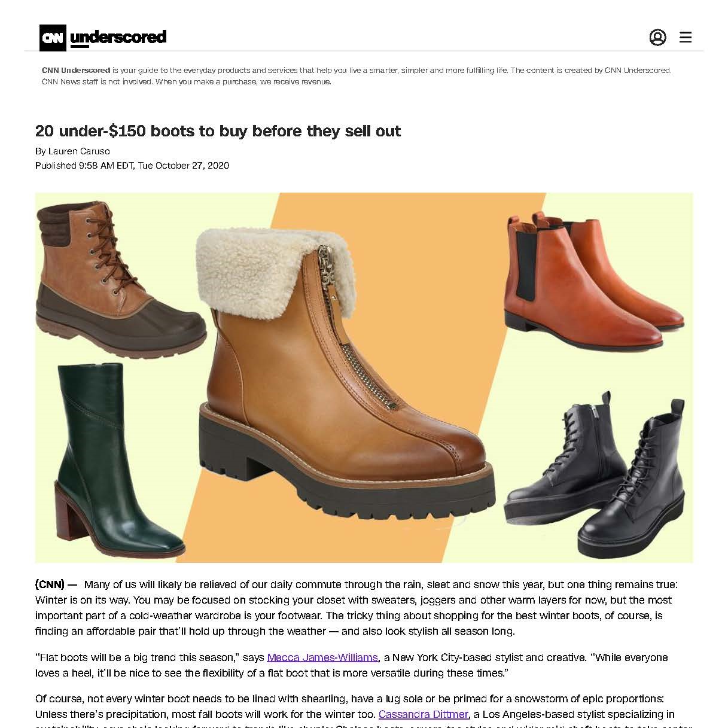
Task: Click the CNN Underscored disclaimer text
Action: 357,76
